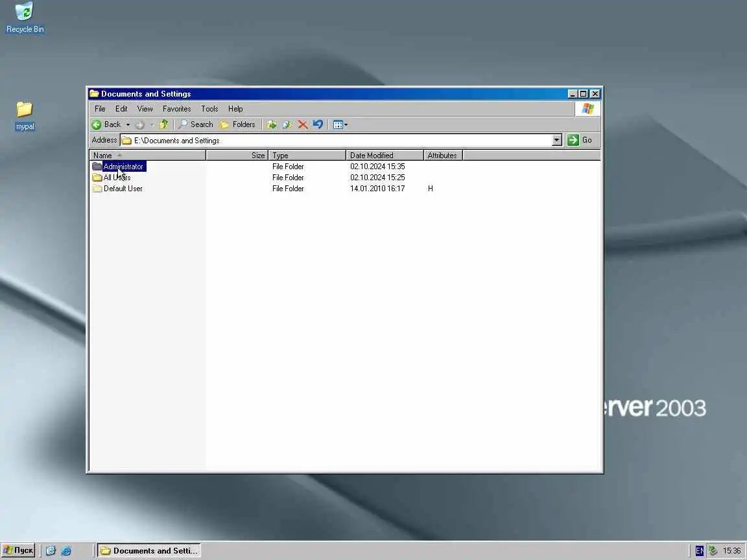Click the Administrator folder name

123,166
